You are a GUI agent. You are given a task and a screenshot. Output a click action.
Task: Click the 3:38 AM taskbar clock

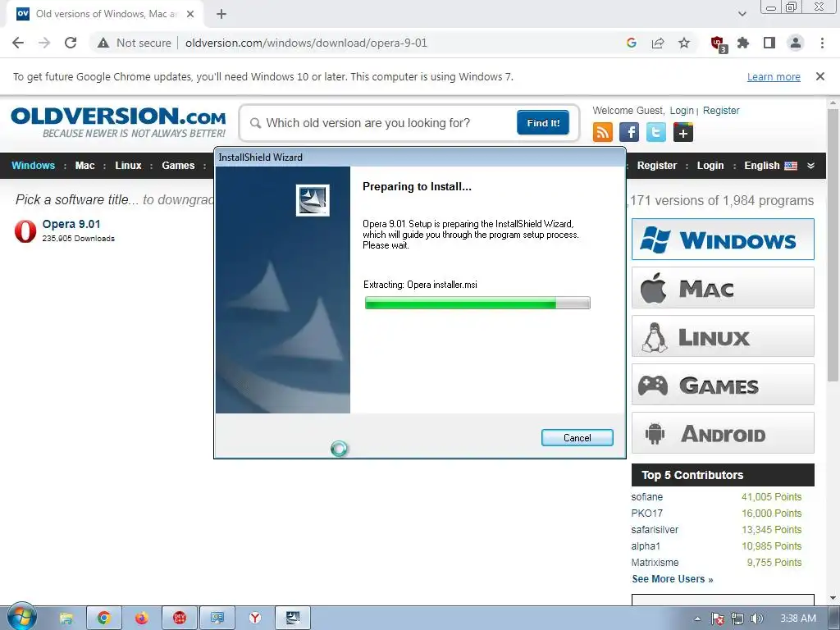pyautogui.click(x=797, y=619)
